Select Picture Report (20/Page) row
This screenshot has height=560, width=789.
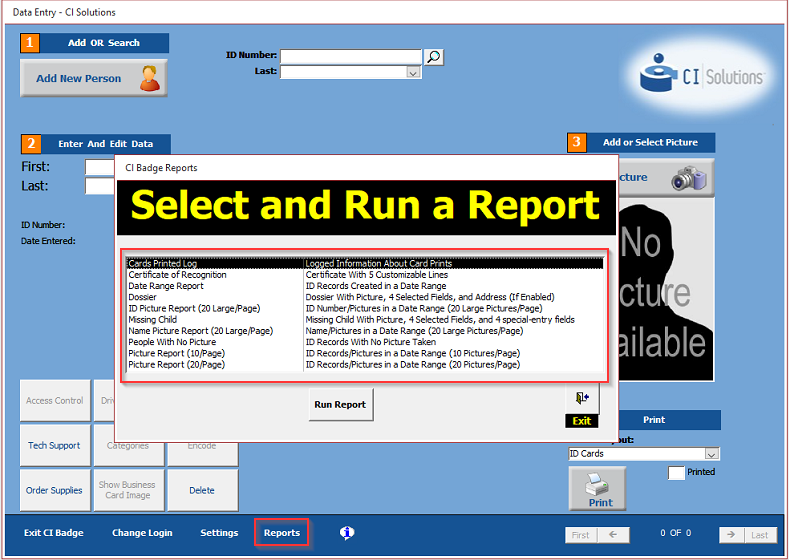coord(364,364)
